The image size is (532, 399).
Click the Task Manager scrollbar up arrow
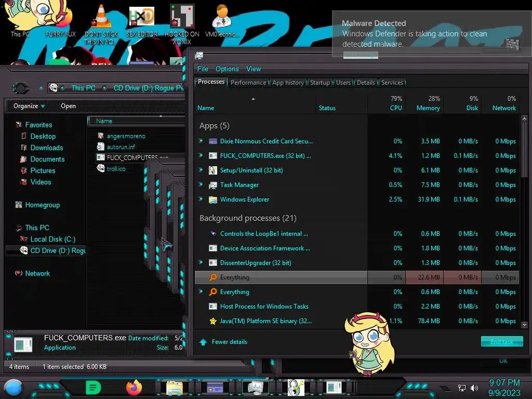tap(524, 118)
